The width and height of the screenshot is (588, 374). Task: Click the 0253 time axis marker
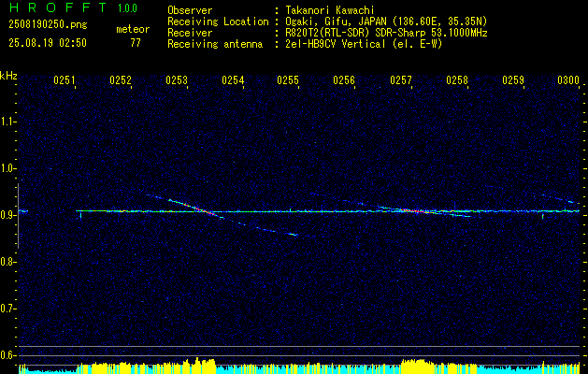(x=177, y=79)
